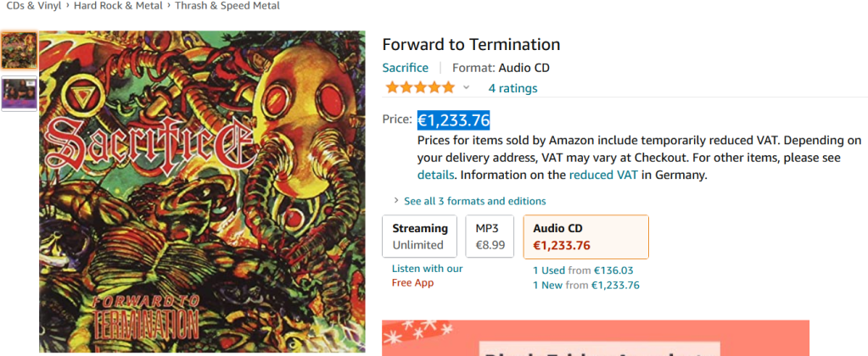The image size is (868, 356).
Task: Open the 4 ratings link
Action: pyautogui.click(x=512, y=88)
